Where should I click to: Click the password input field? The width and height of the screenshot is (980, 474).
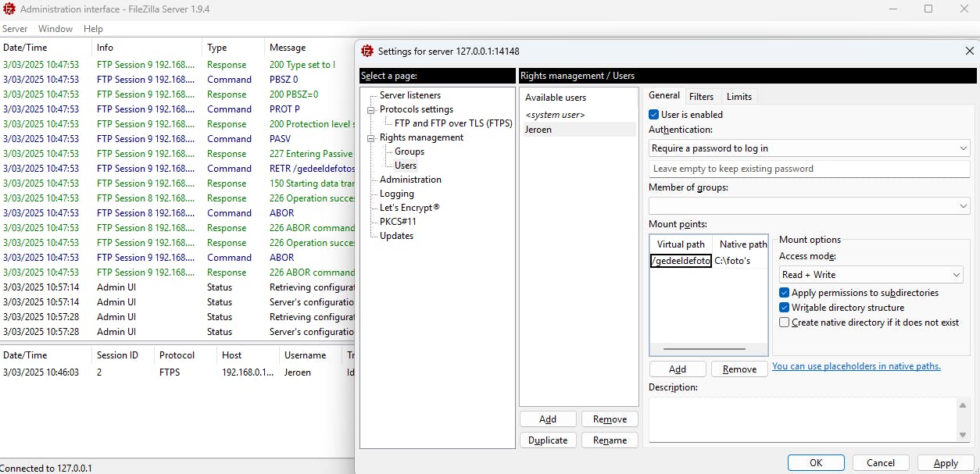click(810, 169)
